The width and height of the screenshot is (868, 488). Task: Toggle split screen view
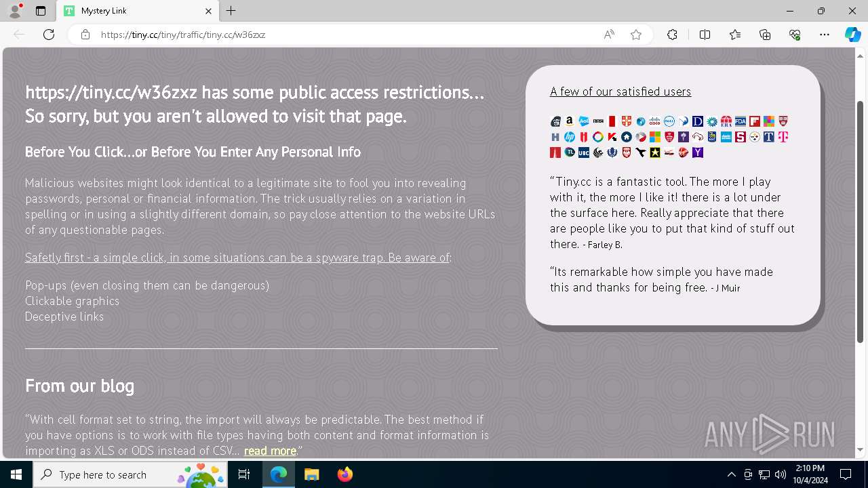(x=705, y=35)
